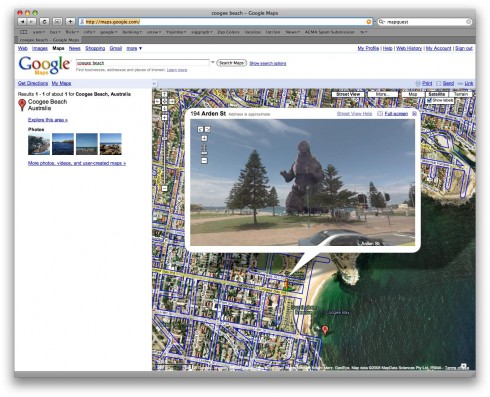490x397 pixels.
Task: Open the google bookmarks folder
Action: coord(109,32)
